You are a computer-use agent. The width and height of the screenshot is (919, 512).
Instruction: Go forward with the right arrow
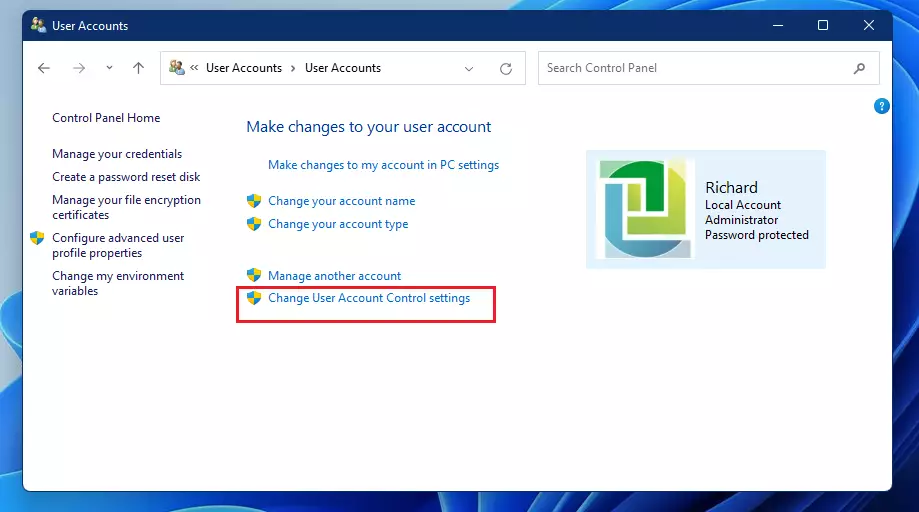pyautogui.click(x=79, y=68)
